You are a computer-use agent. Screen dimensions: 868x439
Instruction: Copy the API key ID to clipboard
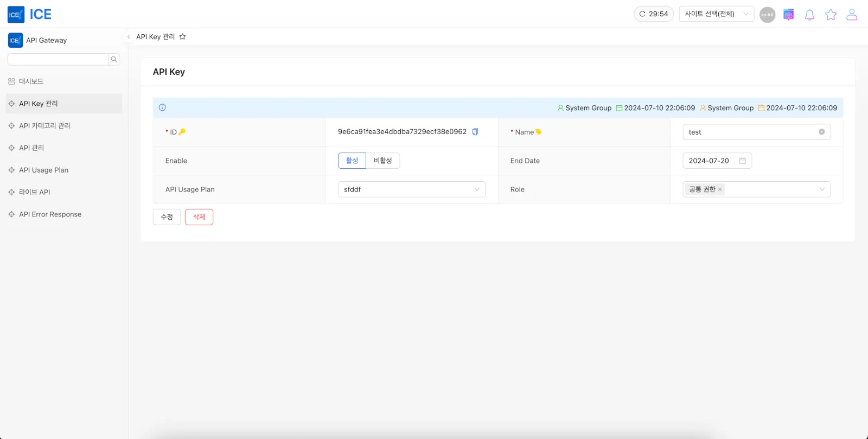click(475, 132)
